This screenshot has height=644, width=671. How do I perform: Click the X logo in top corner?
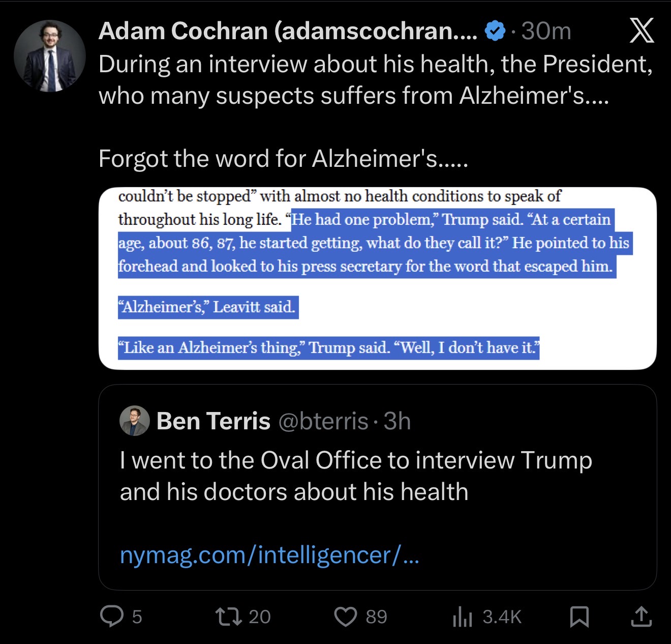[642, 31]
